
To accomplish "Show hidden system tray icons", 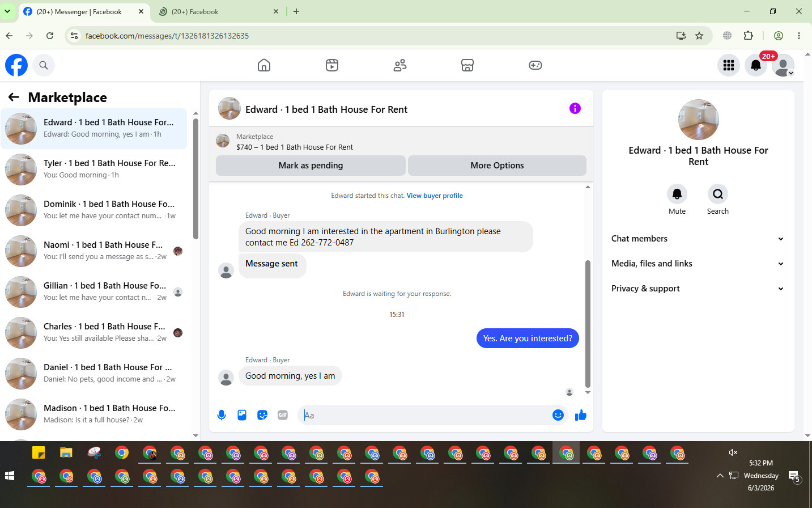I will coord(720,476).
